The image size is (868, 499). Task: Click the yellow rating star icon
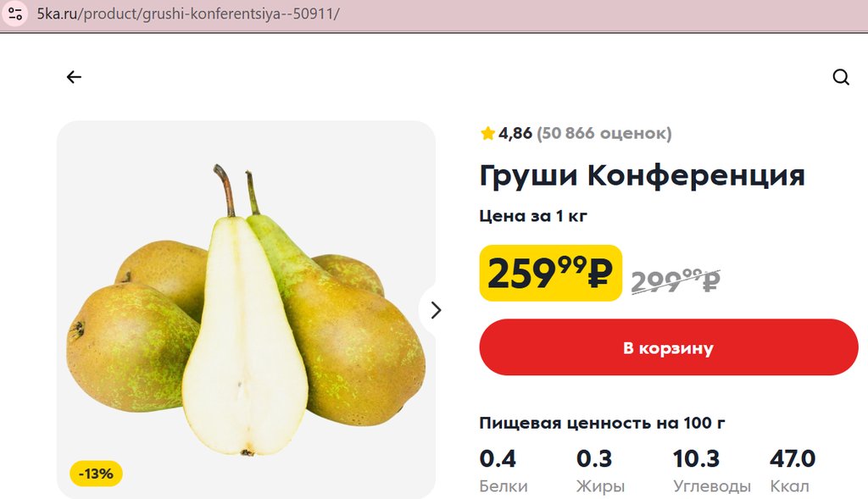487,133
